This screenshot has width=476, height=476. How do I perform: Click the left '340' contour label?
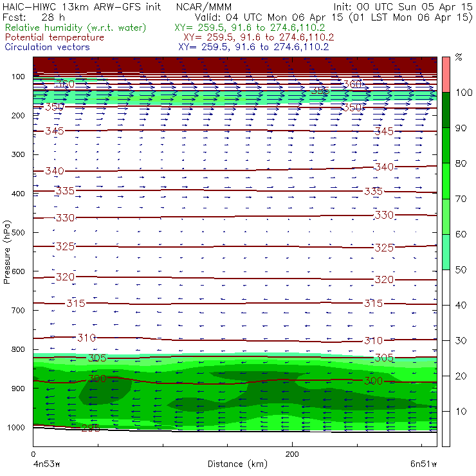pyautogui.click(x=55, y=171)
